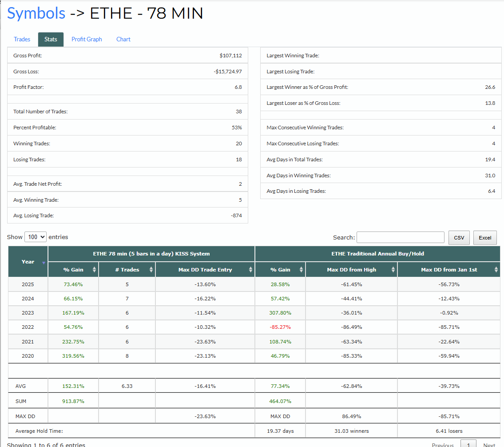The image size is (504, 447).
Task: Sort KISS System % Gain column arrows
Action: click(x=94, y=269)
